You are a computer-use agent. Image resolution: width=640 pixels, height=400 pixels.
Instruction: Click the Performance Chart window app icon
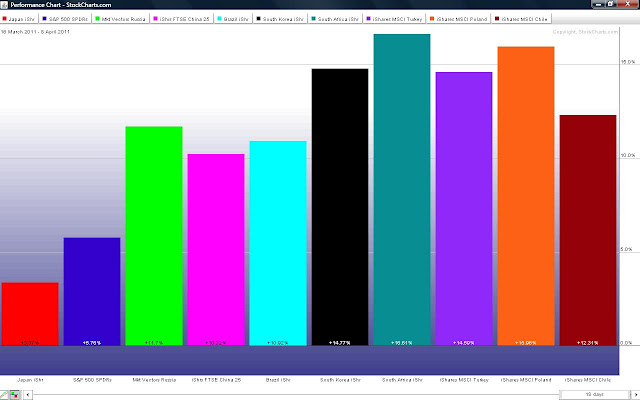[4, 5]
